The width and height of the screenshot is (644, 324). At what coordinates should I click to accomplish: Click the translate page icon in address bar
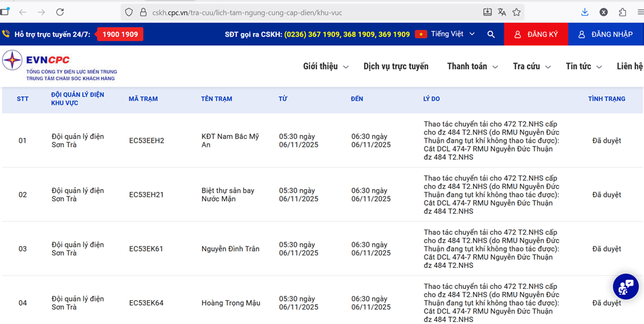point(502,12)
